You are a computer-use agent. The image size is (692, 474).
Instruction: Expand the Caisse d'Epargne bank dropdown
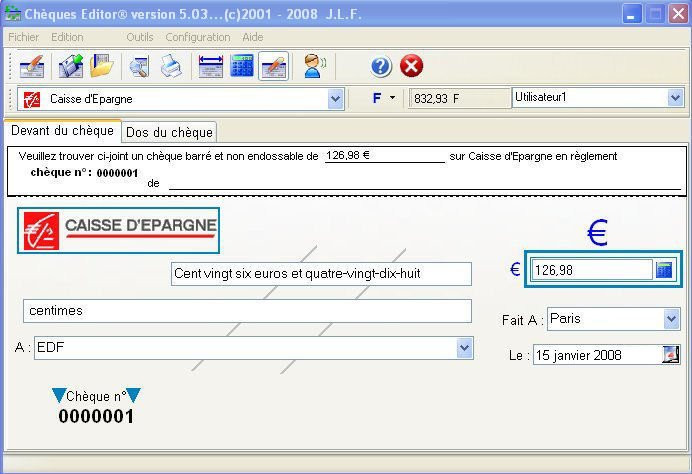tap(335, 99)
